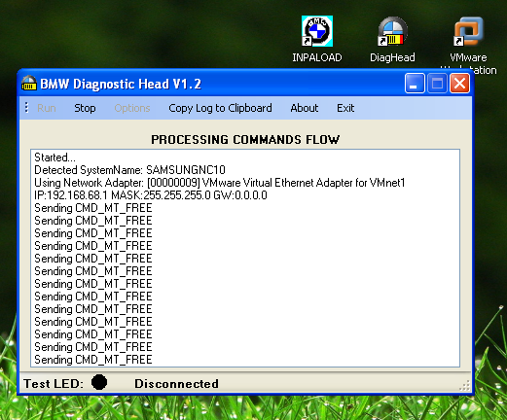This screenshot has height=420, width=507.
Task: Click the black Test LED indicator
Action: coord(99,382)
